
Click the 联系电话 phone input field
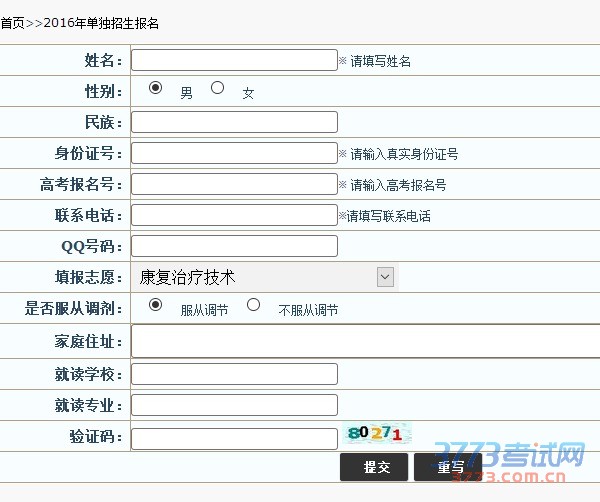point(234,215)
